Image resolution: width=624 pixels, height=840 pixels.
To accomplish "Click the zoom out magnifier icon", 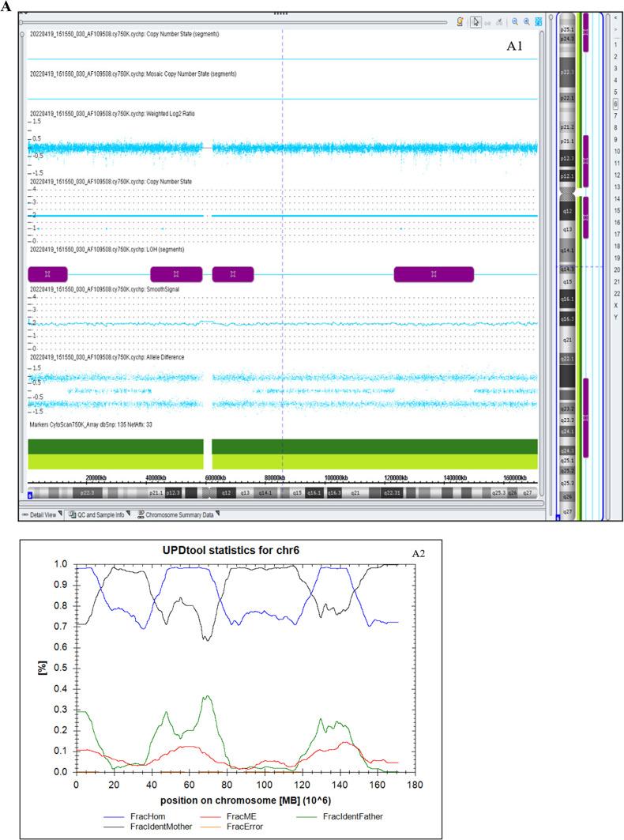I will tap(515, 22).
